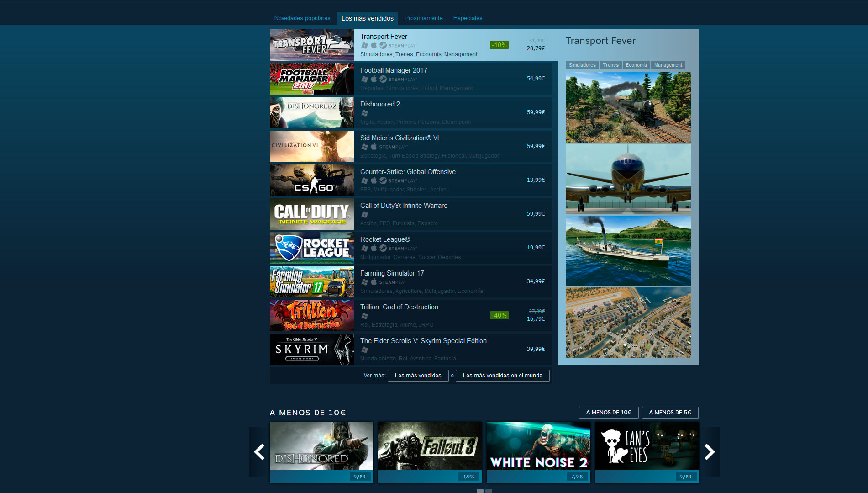Open the Rocket League capsule image

tap(312, 248)
